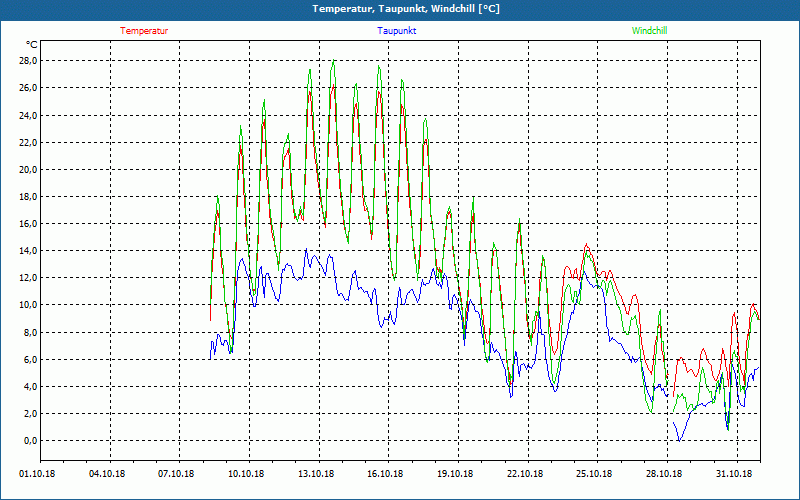Click the red Temperatur legend label
Image resolution: width=800 pixels, height=500 pixels.
tap(144, 31)
